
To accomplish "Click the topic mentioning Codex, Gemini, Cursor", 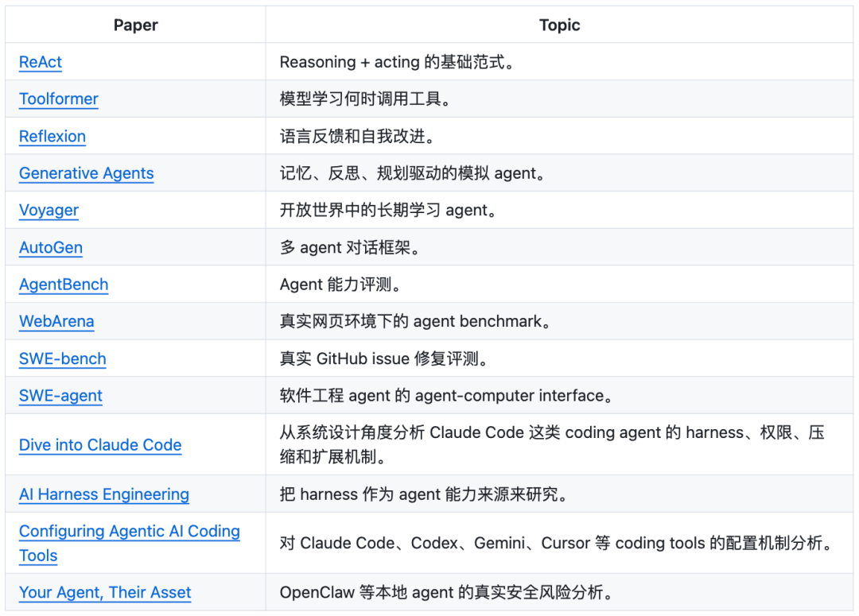I will pos(557,543).
